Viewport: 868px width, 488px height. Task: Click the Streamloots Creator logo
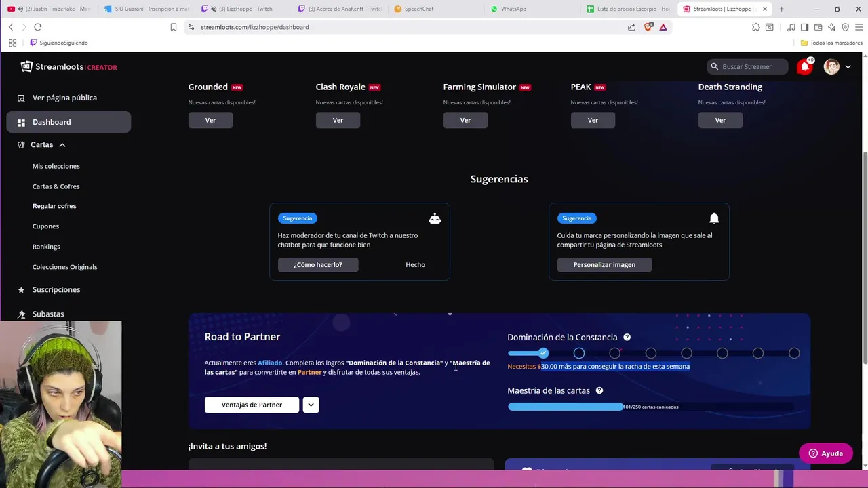[68, 66]
